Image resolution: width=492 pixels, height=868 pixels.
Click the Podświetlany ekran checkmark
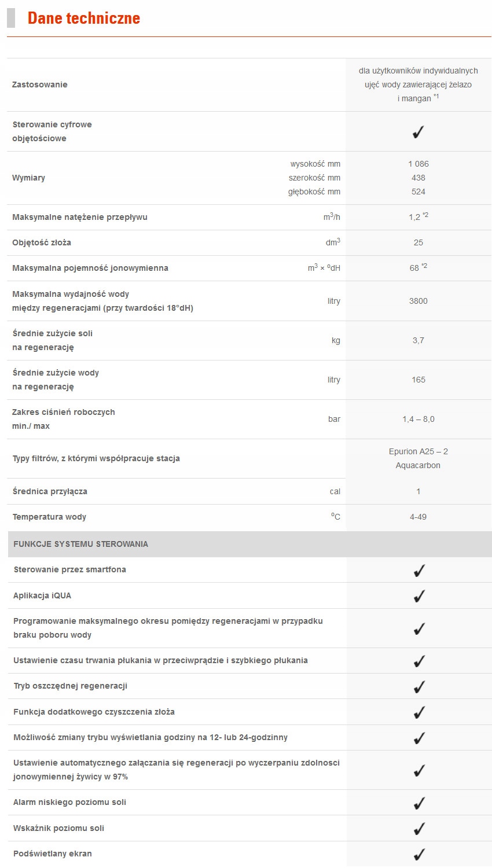point(419,854)
